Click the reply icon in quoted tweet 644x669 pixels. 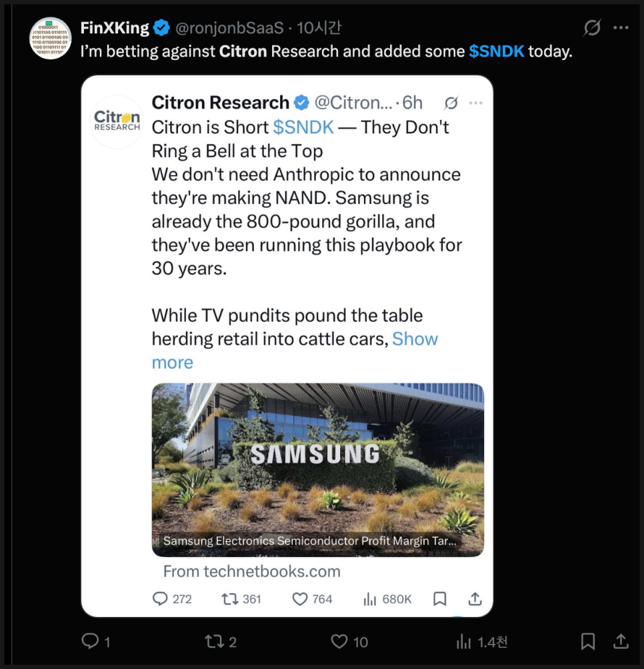[160, 599]
